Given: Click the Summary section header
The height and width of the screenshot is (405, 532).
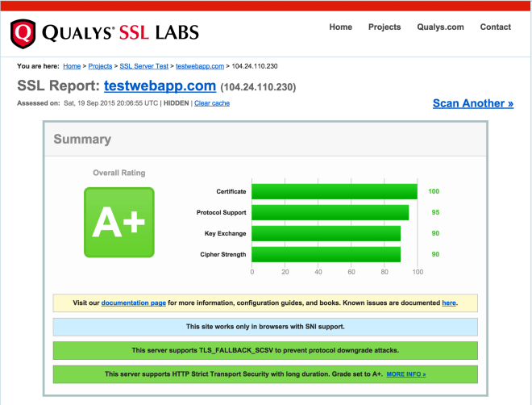Looking at the screenshot, I should pyautogui.click(x=82, y=139).
